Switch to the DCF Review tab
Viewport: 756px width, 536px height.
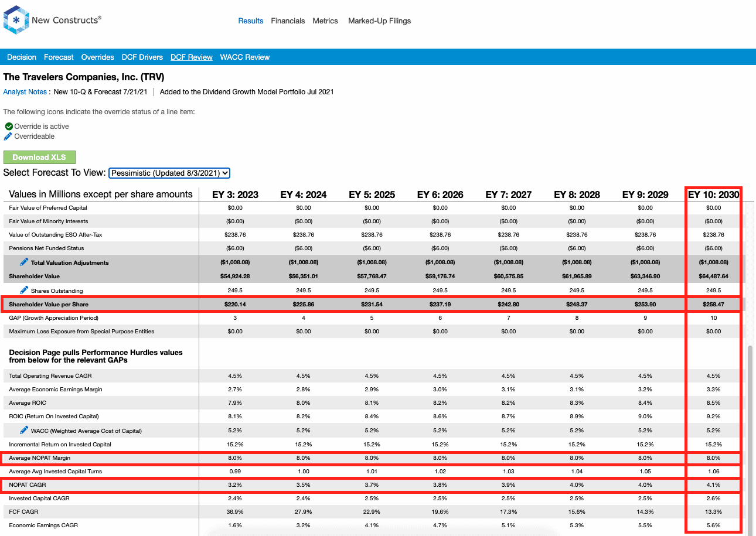(x=192, y=57)
